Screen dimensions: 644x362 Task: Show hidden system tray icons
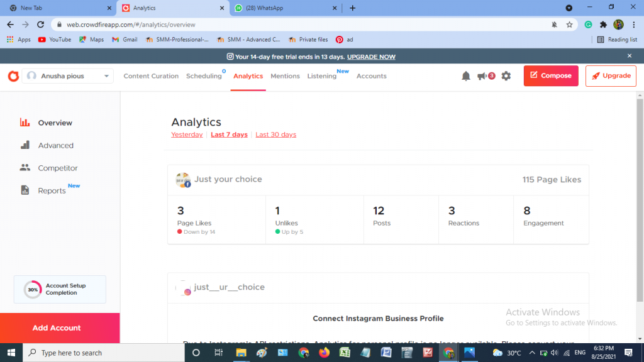pyautogui.click(x=532, y=353)
